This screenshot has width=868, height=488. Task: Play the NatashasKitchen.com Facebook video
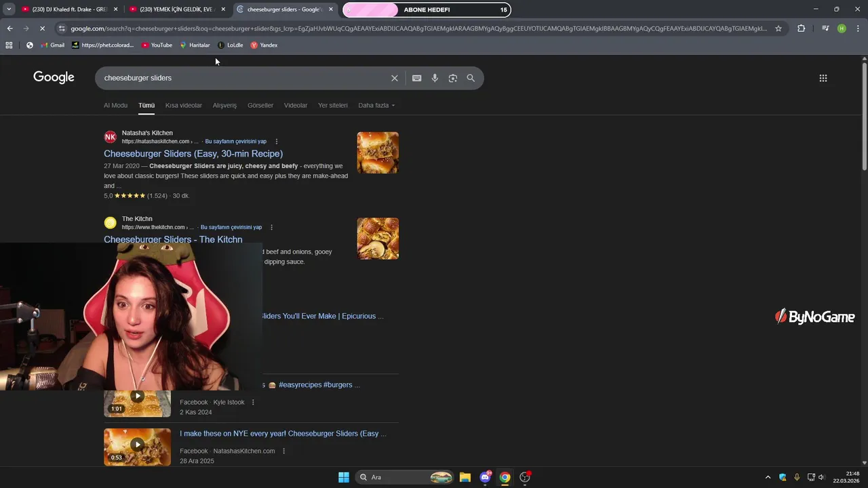[137, 447]
